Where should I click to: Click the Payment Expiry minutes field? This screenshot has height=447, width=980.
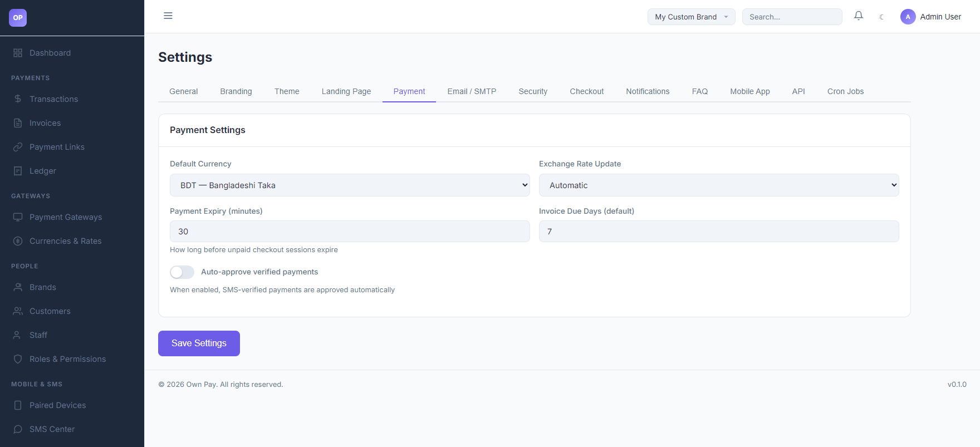[x=350, y=231]
